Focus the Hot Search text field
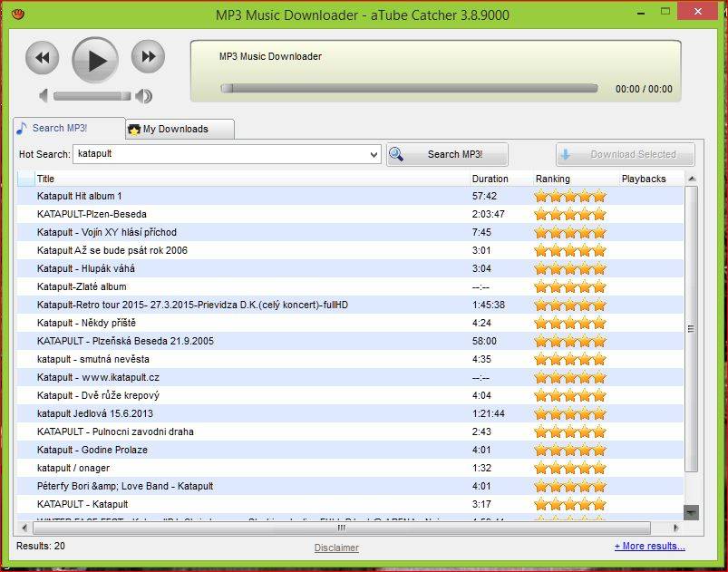Screen dimensions: 728x572 click(222, 154)
